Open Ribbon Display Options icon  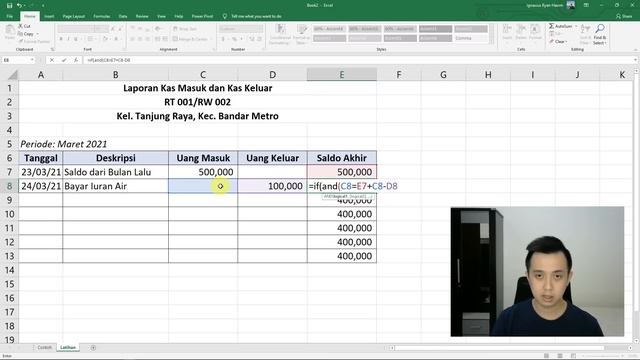(x=586, y=5)
